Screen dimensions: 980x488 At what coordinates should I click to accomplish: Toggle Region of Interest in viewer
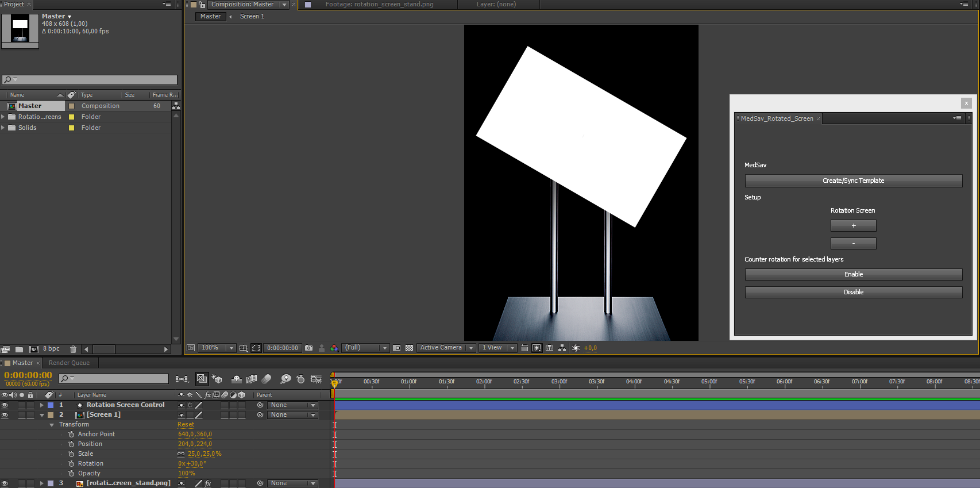tap(396, 348)
